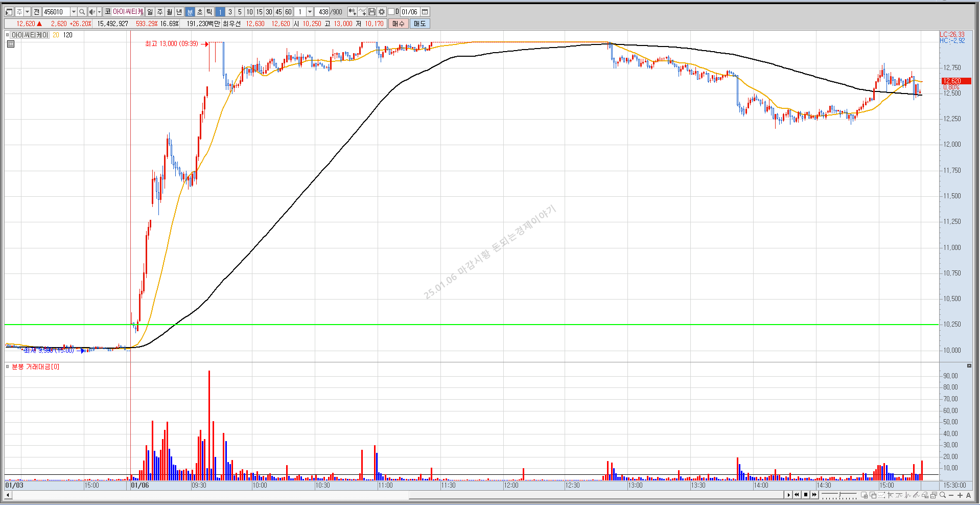
Task: Click the horizontal scrollbar left arrow
Action: point(8,495)
